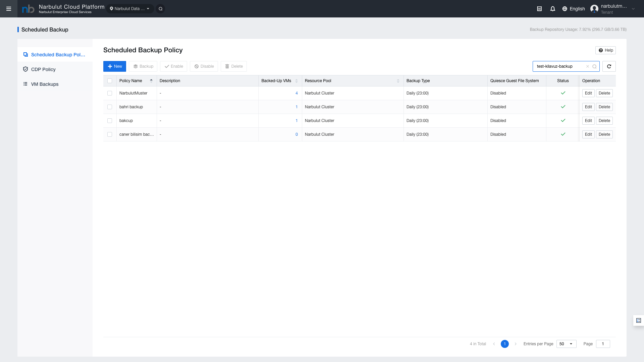Viewport: 644px width, 362px height.
Task: Edit the NarbulutMuster policy
Action: point(588,93)
